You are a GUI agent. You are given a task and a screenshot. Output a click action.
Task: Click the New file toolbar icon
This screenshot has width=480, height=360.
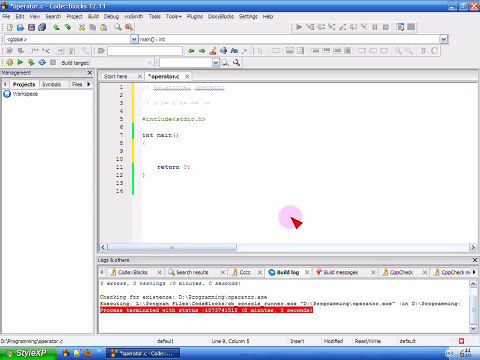pyautogui.click(x=10, y=27)
